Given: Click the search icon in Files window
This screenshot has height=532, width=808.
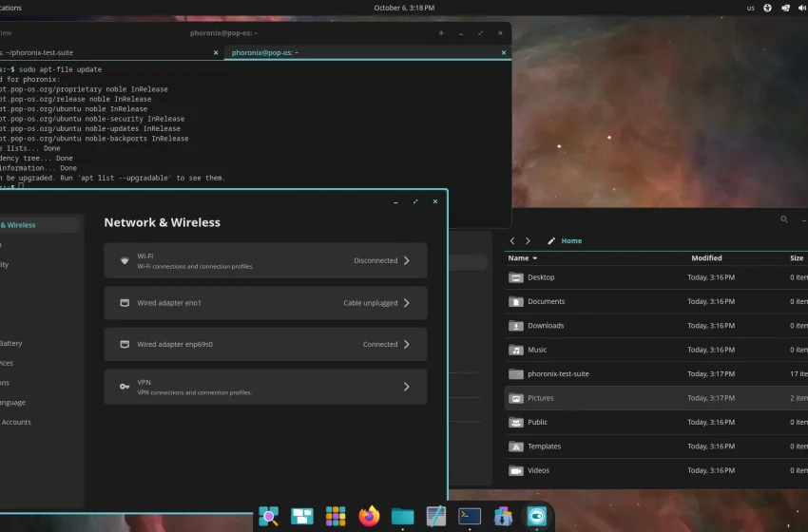Looking at the screenshot, I should tap(784, 219).
